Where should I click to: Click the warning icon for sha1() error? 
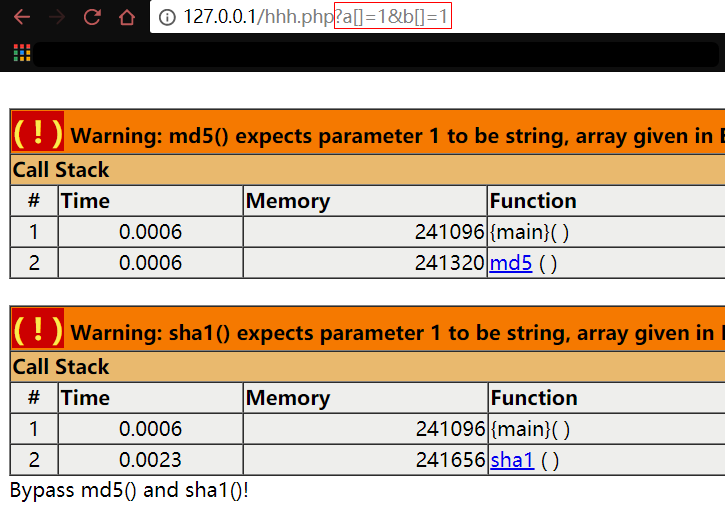coord(38,330)
